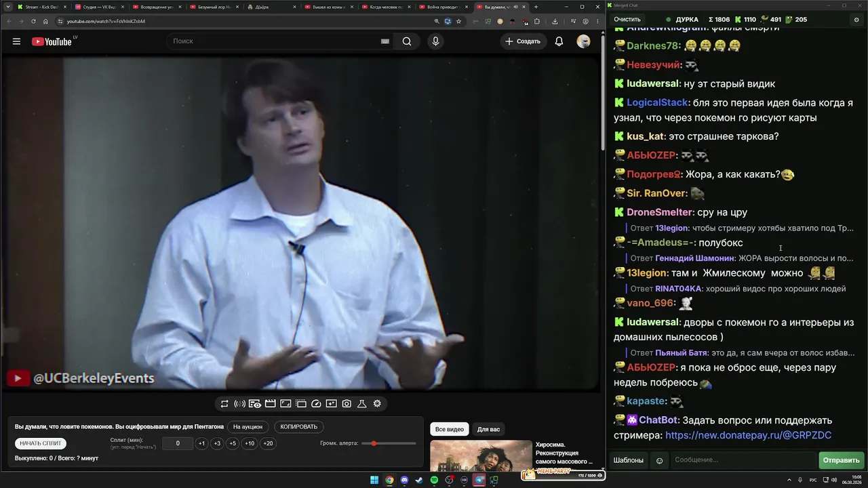Add 1 minute to split with +1
The image size is (868, 488).
click(x=201, y=443)
